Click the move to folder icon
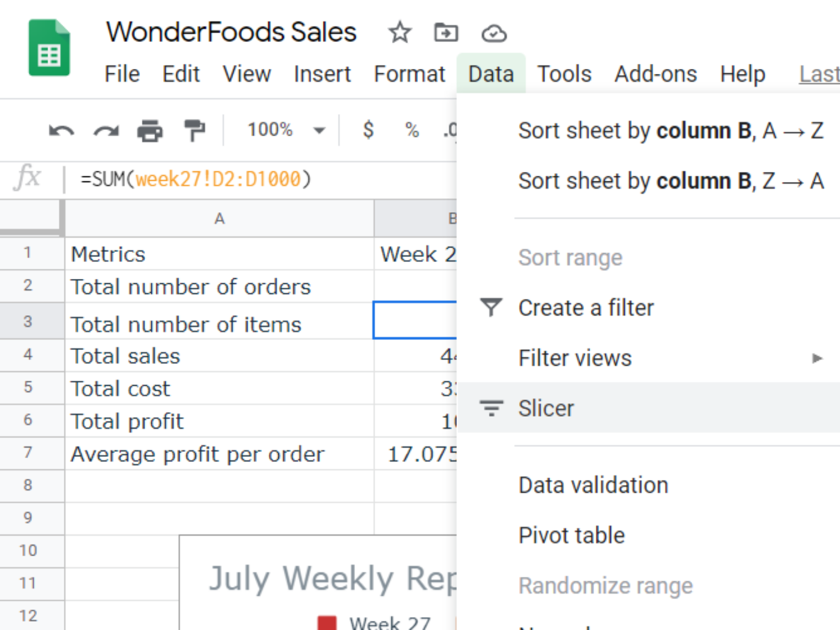 point(446,32)
